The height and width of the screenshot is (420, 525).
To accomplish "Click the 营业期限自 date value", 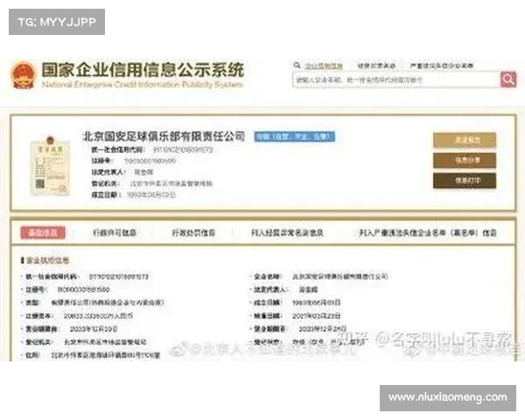I will point(94,329).
